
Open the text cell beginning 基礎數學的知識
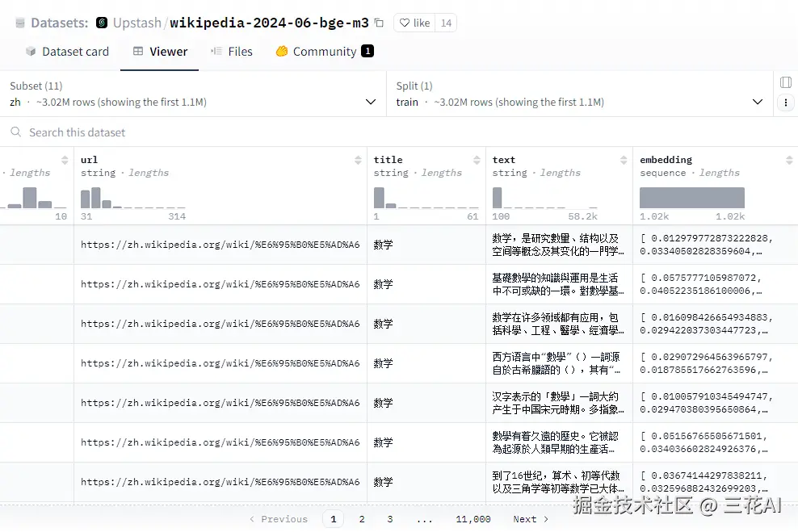(x=559, y=284)
